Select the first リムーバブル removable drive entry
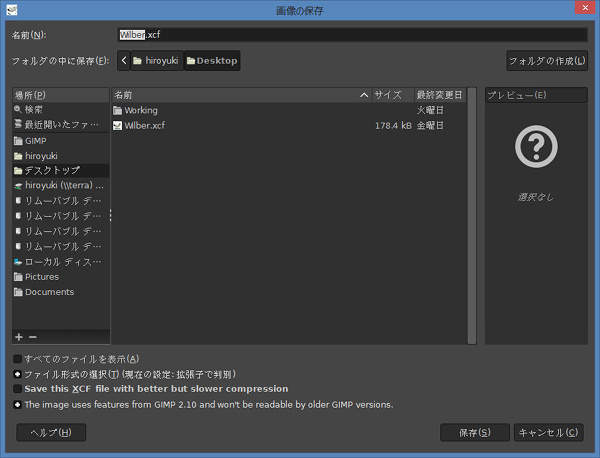 pyautogui.click(x=60, y=200)
